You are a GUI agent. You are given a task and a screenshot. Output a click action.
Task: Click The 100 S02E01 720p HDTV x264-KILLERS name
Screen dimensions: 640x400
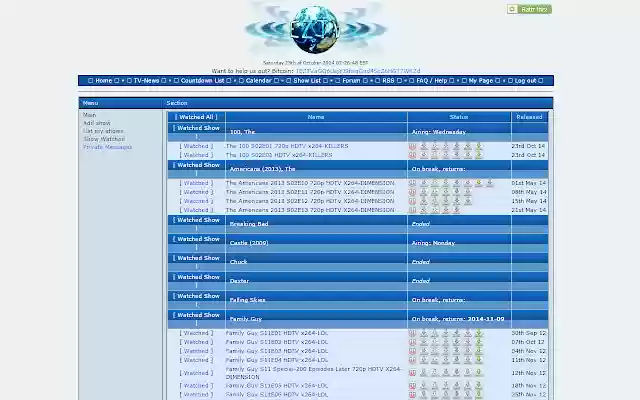[x=287, y=146]
